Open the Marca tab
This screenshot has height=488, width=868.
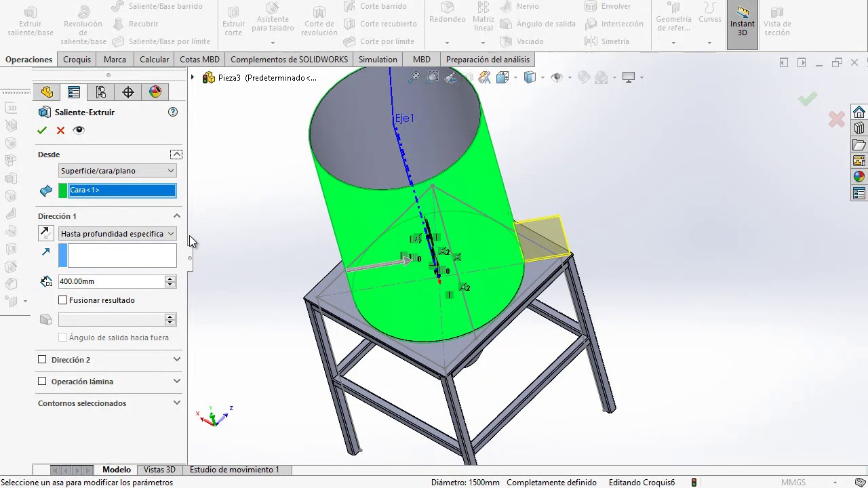click(x=115, y=60)
